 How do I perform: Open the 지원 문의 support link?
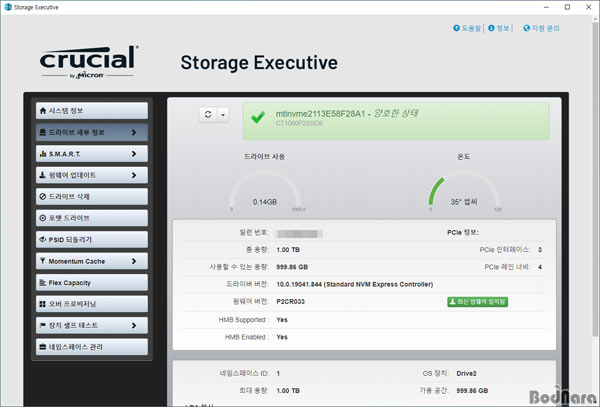[x=541, y=28]
